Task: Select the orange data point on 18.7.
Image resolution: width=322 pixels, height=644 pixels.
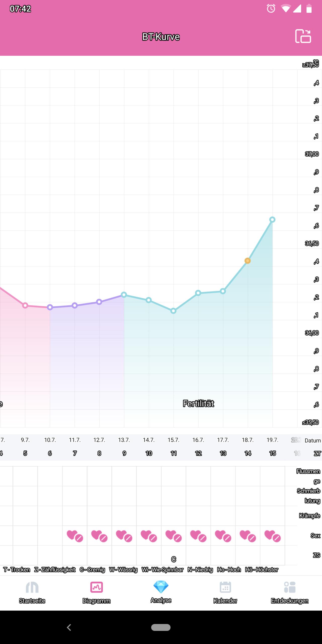Action: click(x=248, y=261)
